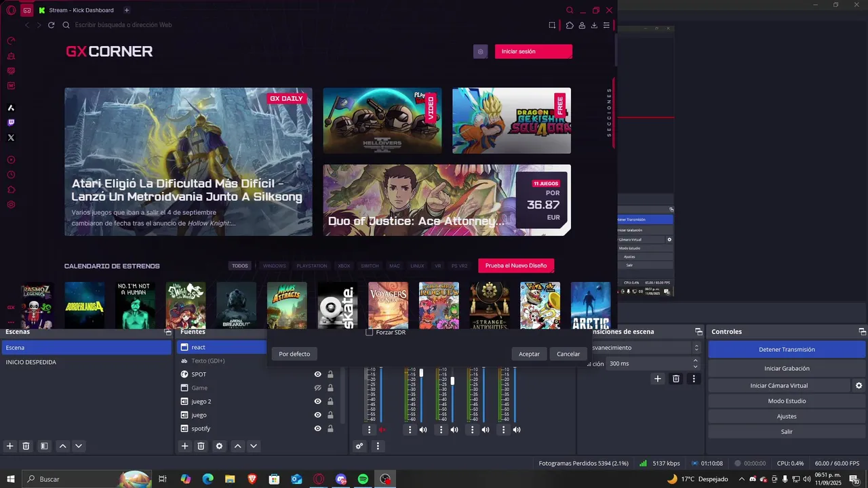Open X (Twitter) from Opera sidebar
Screen dimensions: 868x488
[11, 138]
